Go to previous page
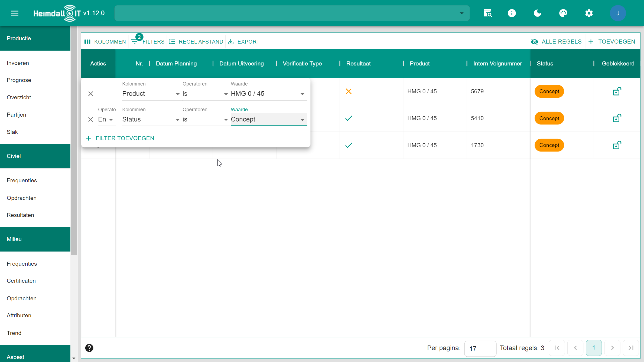 coord(575,348)
